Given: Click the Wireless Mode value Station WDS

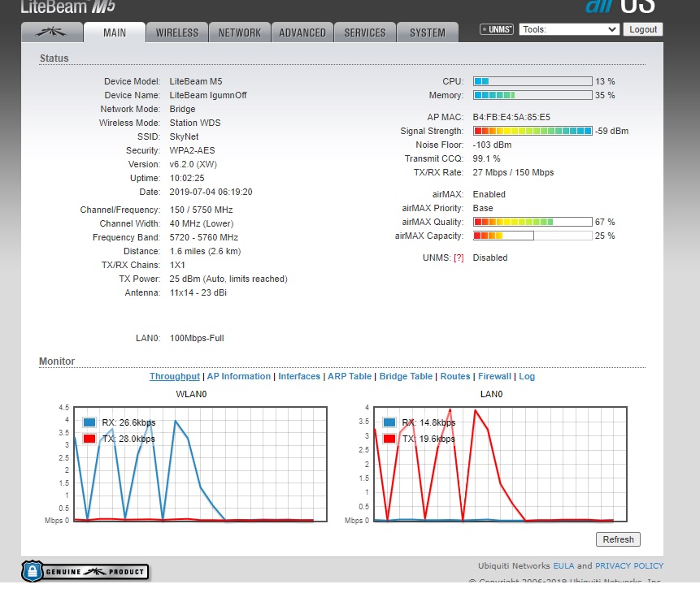Looking at the screenshot, I should tap(195, 123).
